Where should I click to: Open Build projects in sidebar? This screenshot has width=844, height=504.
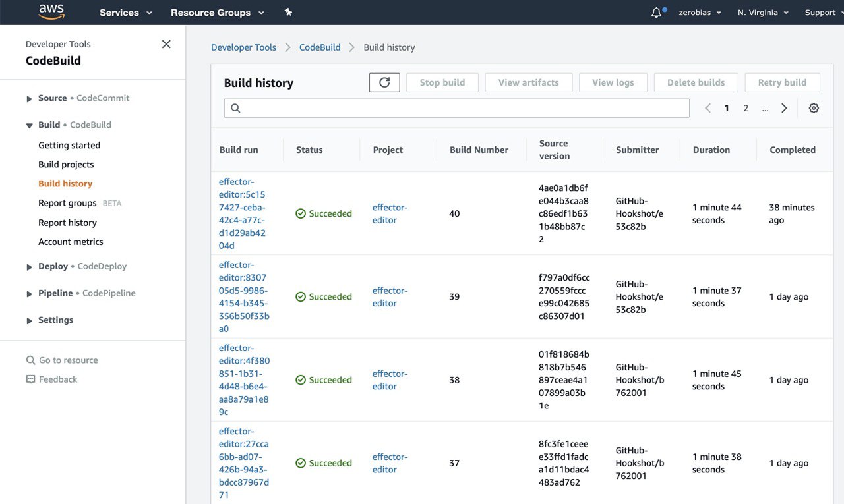tap(66, 165)
